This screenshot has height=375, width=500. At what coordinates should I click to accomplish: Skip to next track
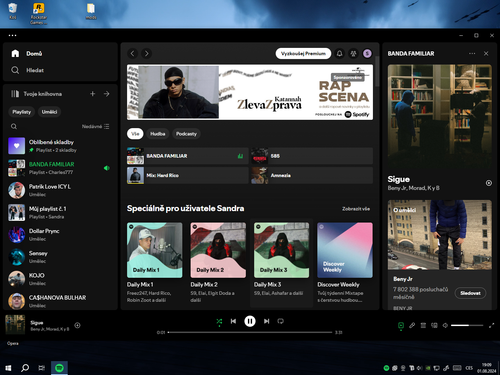pyautogui.click(x=266, y=321)
